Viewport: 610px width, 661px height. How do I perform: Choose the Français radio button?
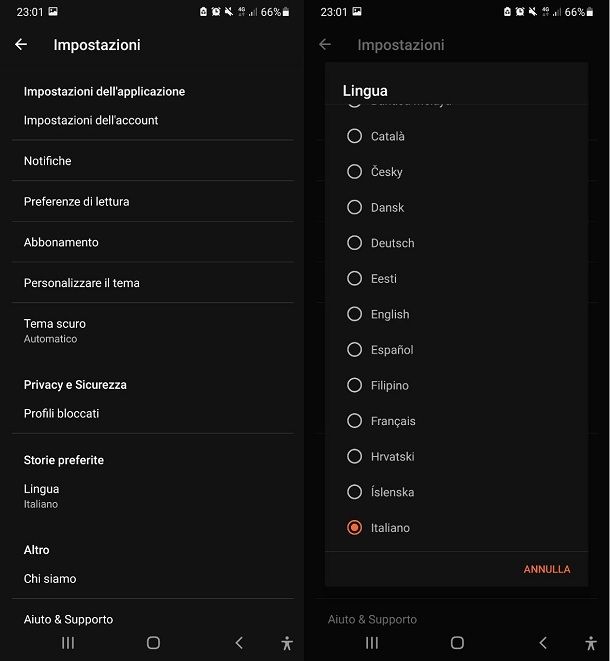355,421
